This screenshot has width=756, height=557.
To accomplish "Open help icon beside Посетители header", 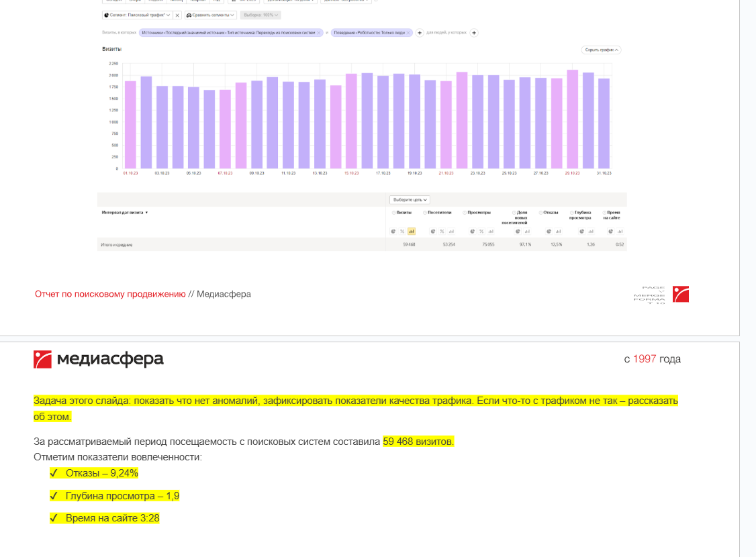I will (x=425, y=213).
